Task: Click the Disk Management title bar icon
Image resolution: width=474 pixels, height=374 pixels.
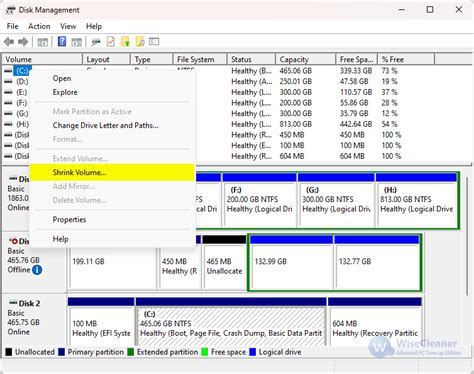Action: pos(10,10)
